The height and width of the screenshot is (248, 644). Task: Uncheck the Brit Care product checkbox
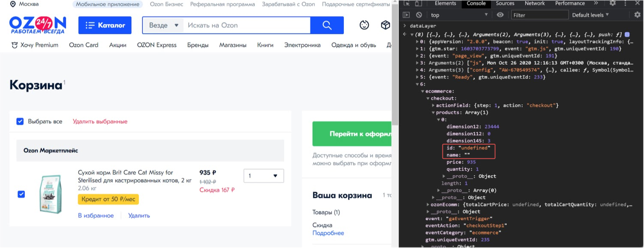[x=21, y=194]
